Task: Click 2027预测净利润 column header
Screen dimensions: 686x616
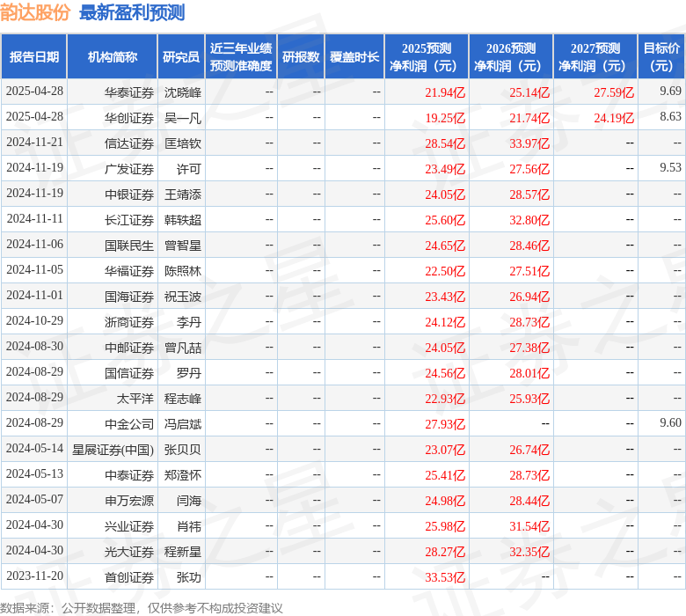Action: [595, 57]
